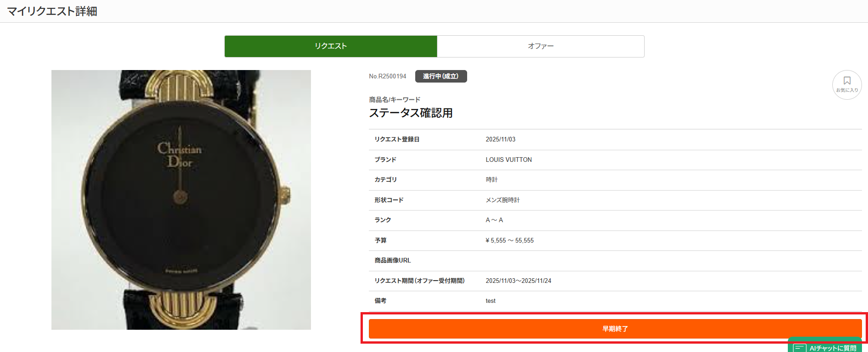Click the rank value A～A
The width and height of the screenshot is (868, 352).
pyautogui.click(x=494, y=220)
